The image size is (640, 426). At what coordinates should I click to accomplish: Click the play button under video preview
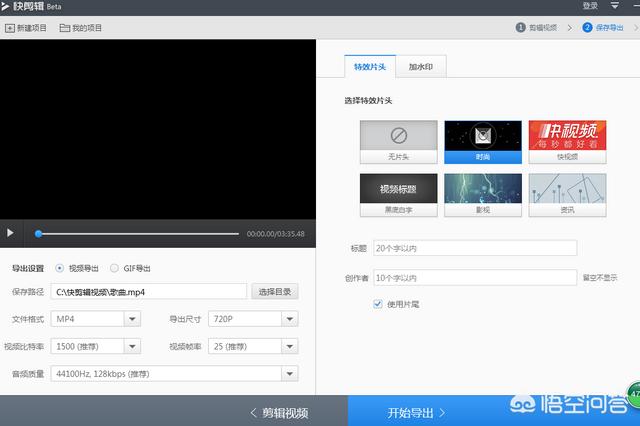tap(10, 233)
